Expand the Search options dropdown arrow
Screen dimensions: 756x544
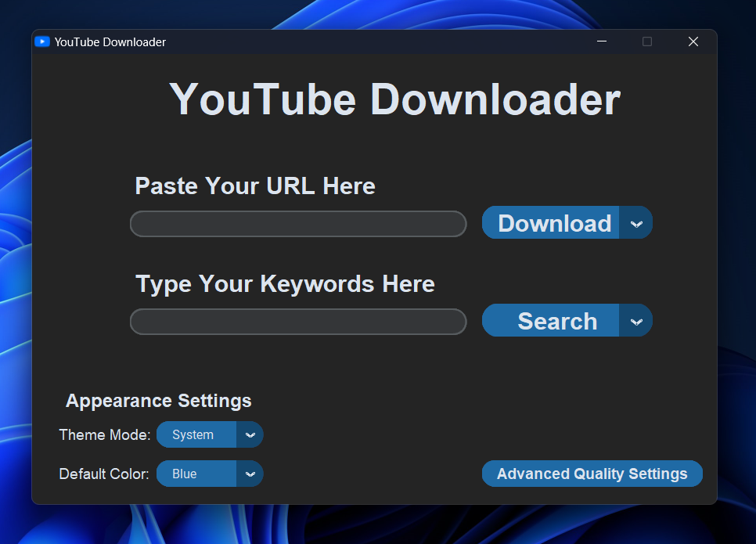click(636, 321)
